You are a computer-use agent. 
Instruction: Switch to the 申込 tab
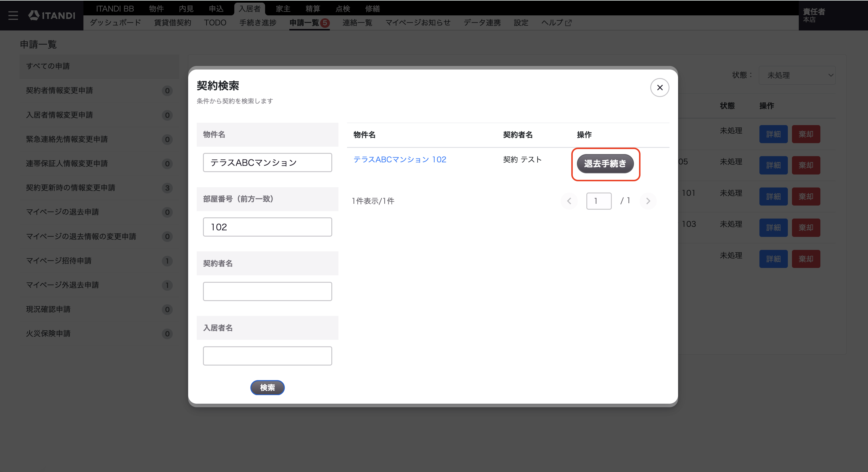pos(216,8)
